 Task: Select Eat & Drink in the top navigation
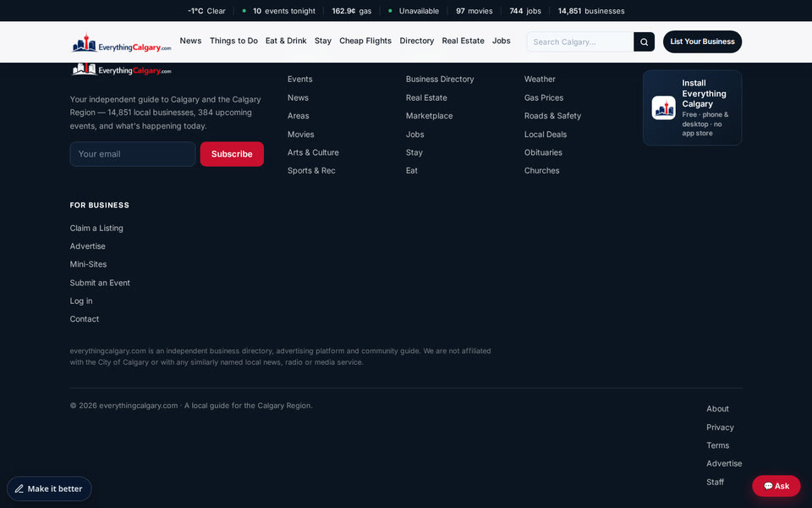coord(286,41)
